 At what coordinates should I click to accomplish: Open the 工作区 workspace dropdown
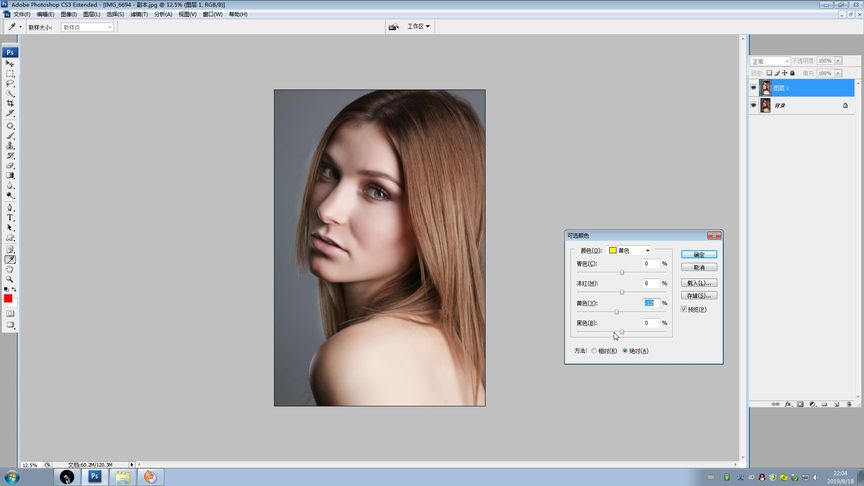coord(419,26)
